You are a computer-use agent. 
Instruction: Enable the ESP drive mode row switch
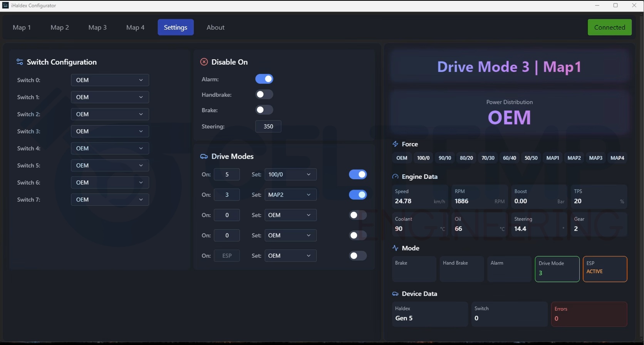pos(358,256)
